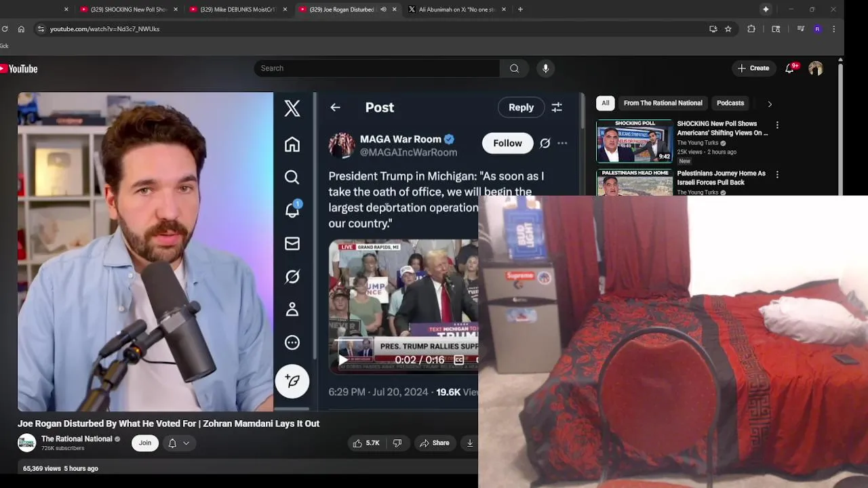Open options menu for Palestinians Journey Home video
The image size is (868, 488).
point(777,175)
